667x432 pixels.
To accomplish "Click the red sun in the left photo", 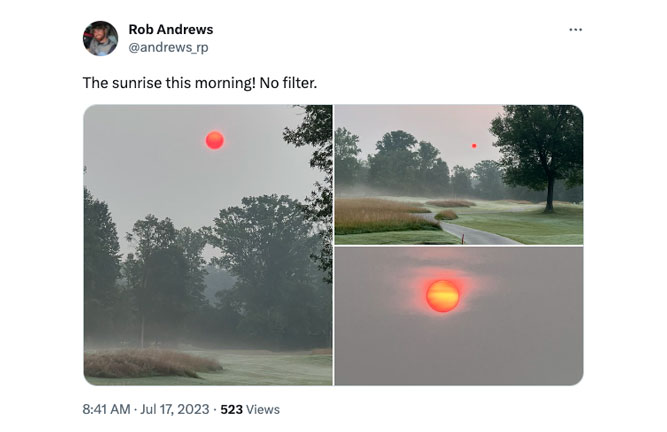I will coord(215,140).
